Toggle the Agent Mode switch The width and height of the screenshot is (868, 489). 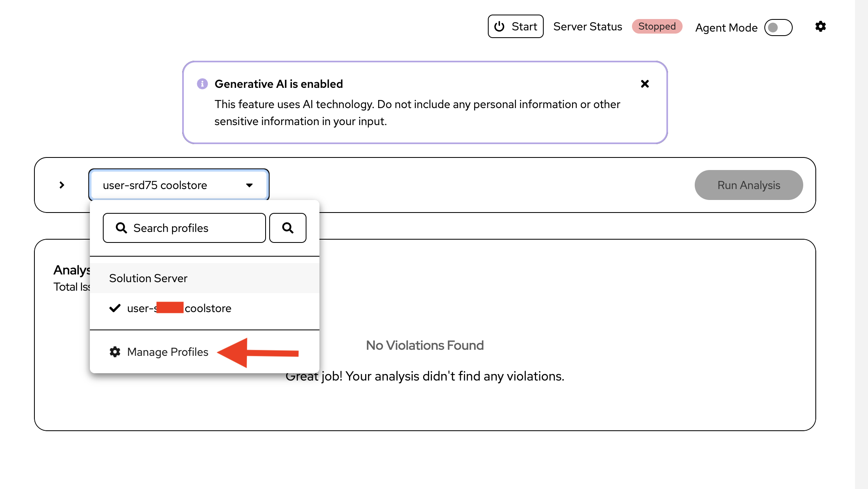pos(778,28)
